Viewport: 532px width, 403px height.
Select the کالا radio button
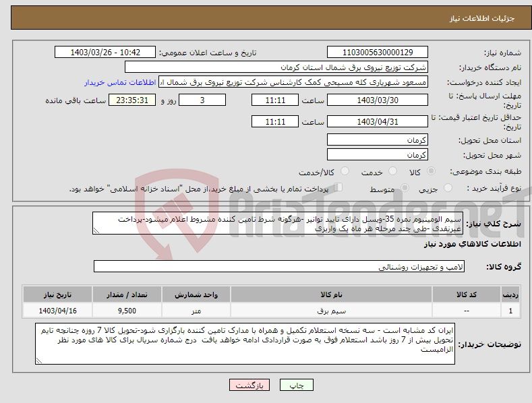click(x=431, y=171)
